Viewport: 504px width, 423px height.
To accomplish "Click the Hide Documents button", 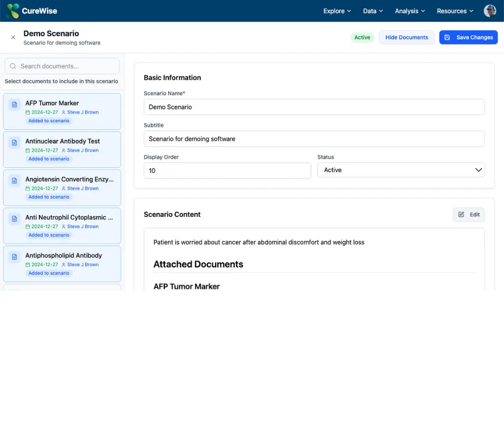I will tap(407, 37).
